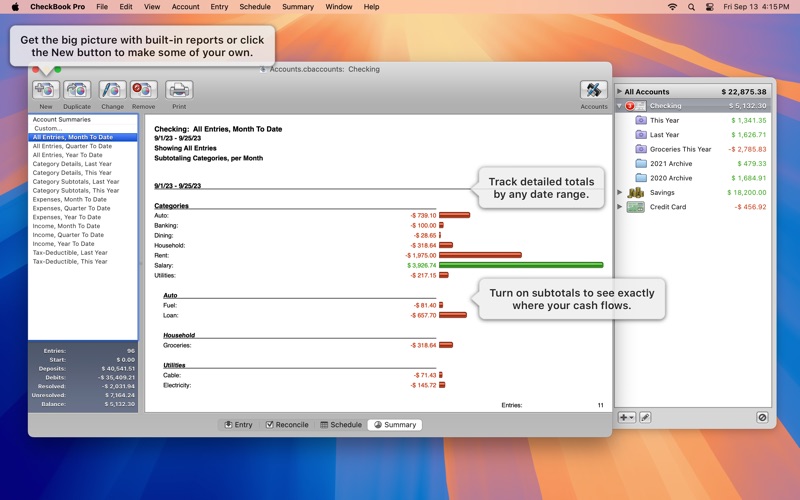Select All Entries, Quarter To Date report
This screenshot has height=500, width=800.
pyautogui.click(x=83, y=146)
